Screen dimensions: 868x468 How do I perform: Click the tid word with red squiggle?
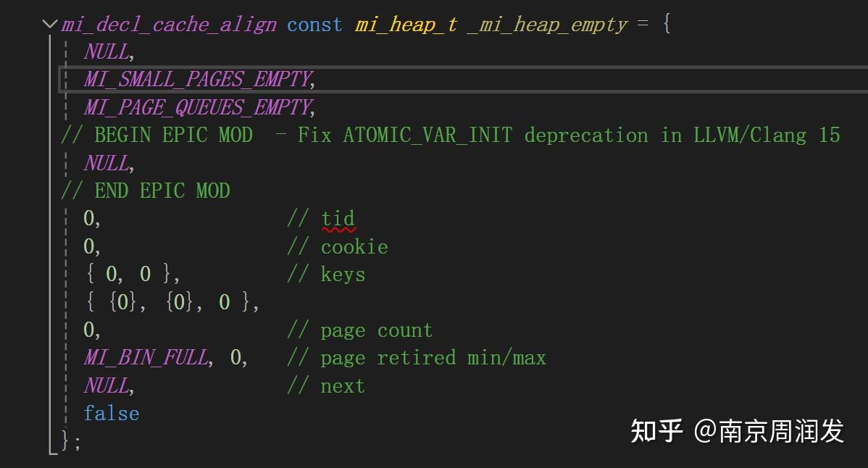tap(338, 218)
